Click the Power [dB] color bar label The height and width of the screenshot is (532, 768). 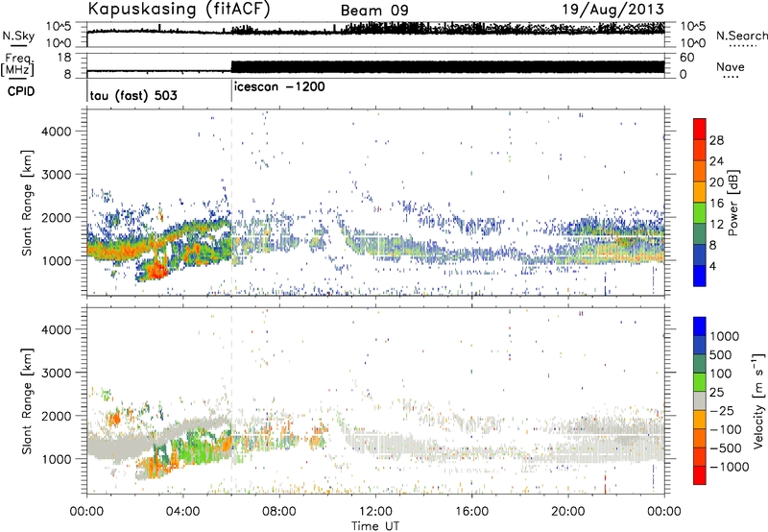[732, 203]
